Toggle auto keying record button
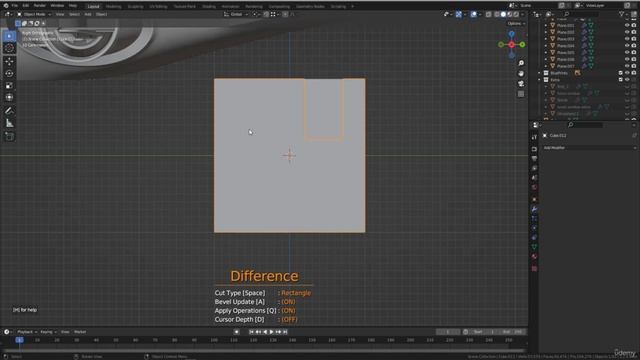 point(236,332)
